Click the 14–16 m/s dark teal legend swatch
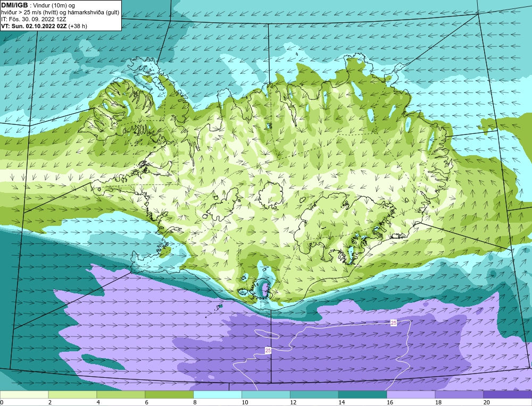532x406 pixels. [362, 394]
